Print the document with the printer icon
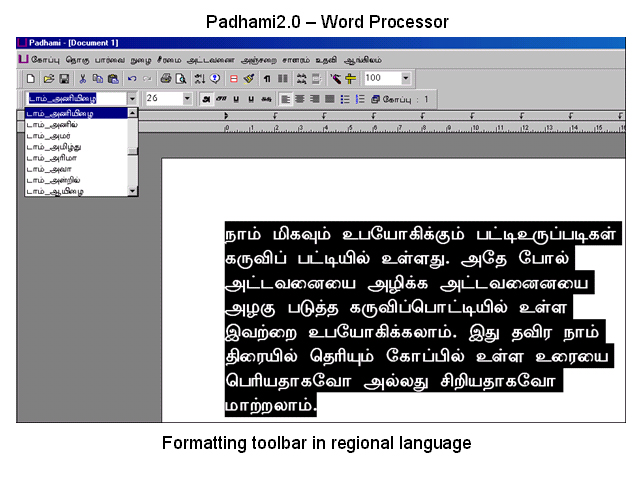The width and height of the screenshot is (640, 480). coord(166,78)
